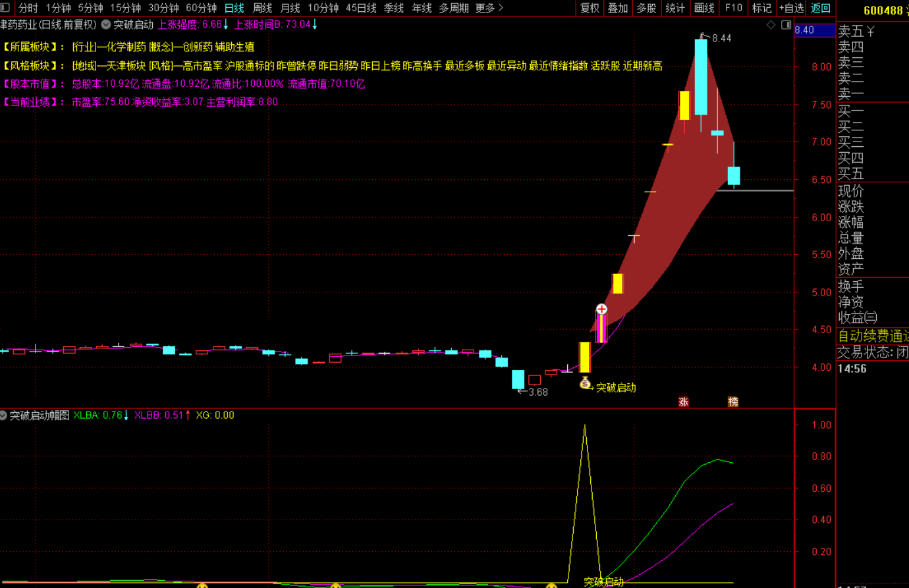The image size is (909, 588).
Task: Open the 突破启动幅图 sub-indicator dropdown
Action: point(4,415)
